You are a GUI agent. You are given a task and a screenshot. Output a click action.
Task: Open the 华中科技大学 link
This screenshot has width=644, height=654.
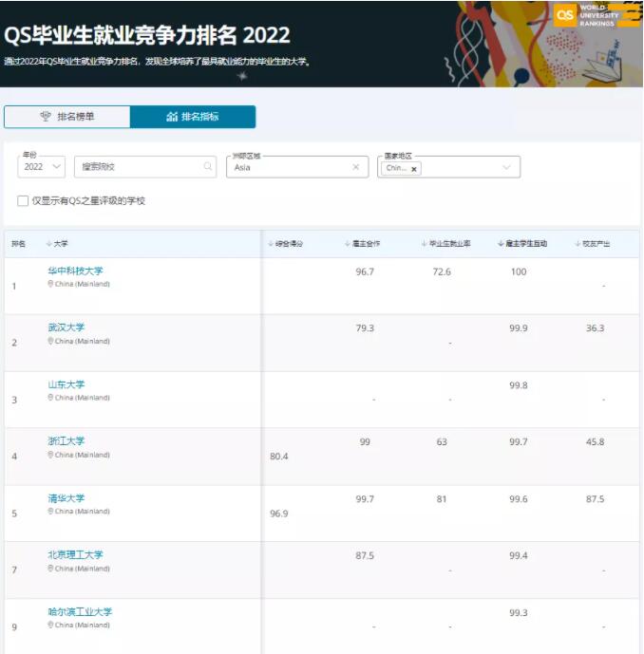75,271
